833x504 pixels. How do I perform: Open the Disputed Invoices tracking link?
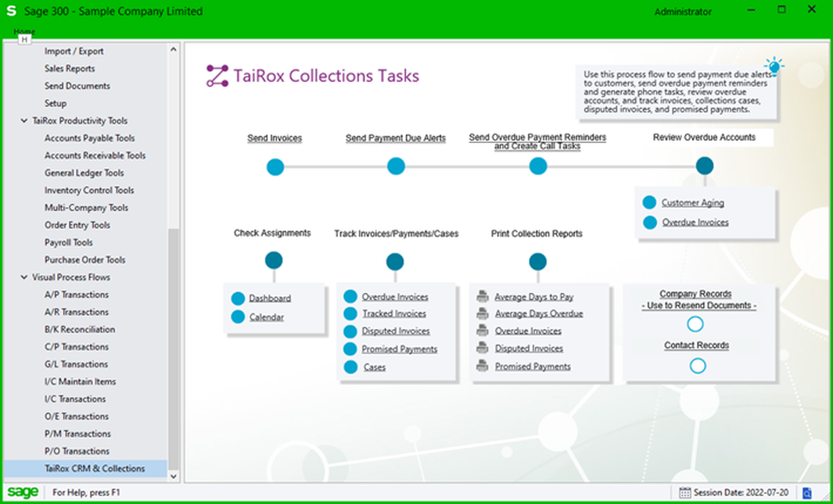tap(396, 331)
